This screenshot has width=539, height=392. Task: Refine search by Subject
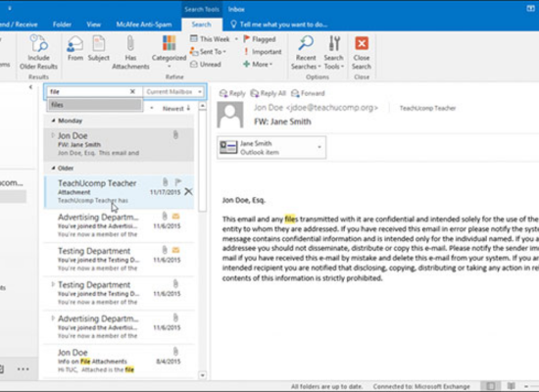click(98, 49)
